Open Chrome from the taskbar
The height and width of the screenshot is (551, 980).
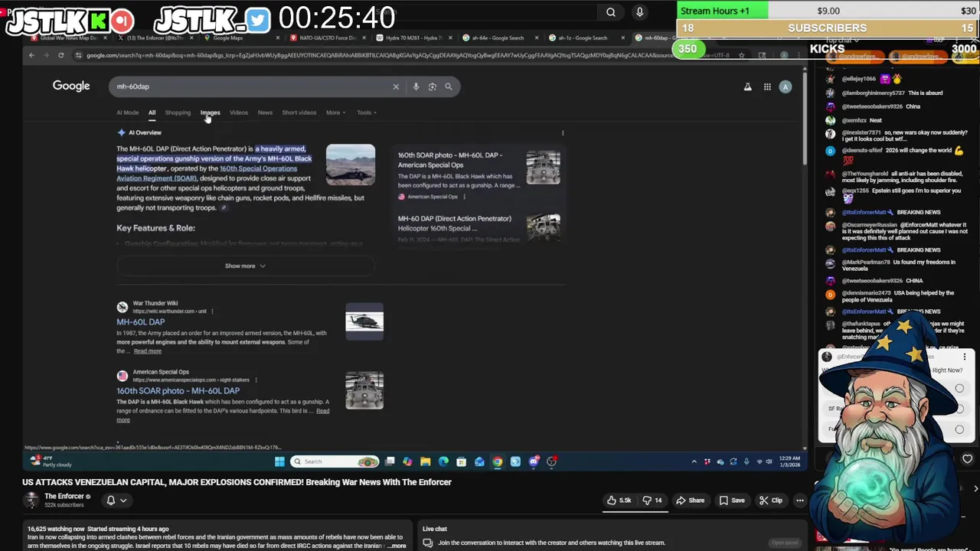pyautogui.click(x=497, y=461)
